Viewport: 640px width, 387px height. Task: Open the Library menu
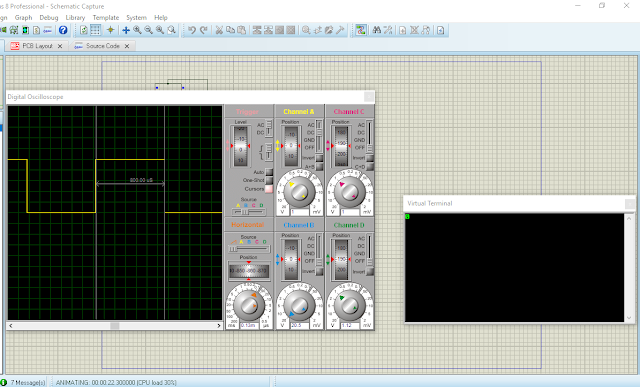pyautogui.click(x=75, y=18)
